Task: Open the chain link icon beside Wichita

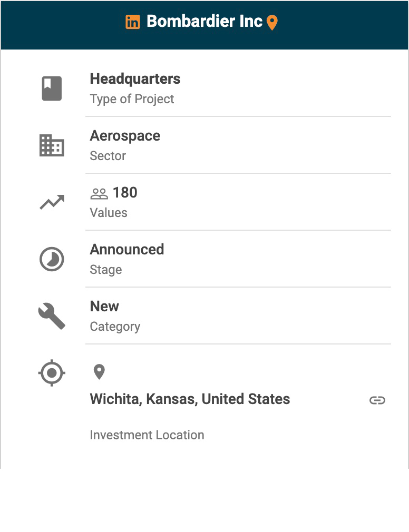Action: click(x=377, y=400)
